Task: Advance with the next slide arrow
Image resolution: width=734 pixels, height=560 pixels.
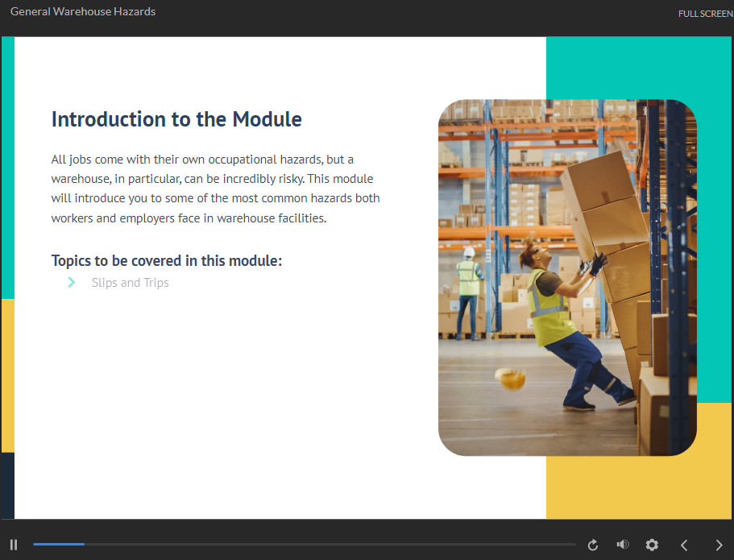Action: 719,545
